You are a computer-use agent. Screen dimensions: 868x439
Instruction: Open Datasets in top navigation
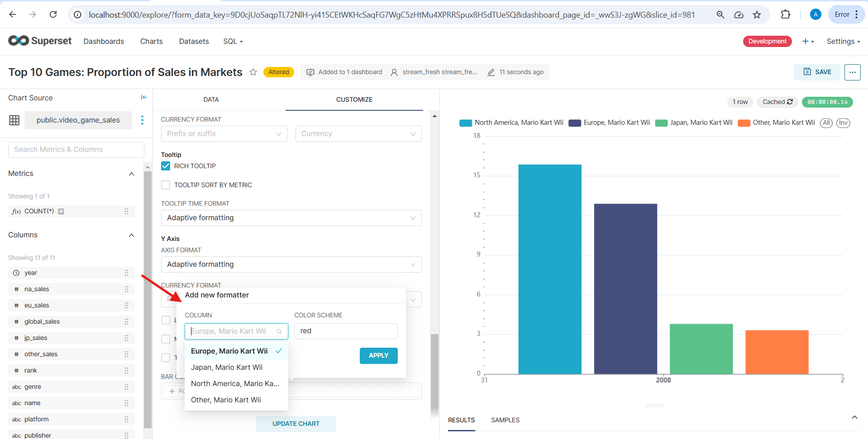pyautogui.click(x=194, y=41)
